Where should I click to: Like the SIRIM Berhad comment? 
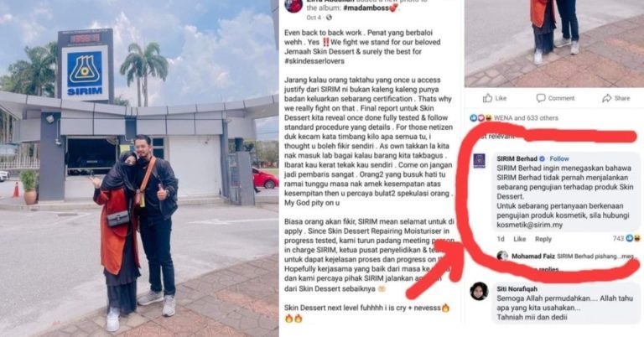pyautogui.click(x=520, y=239)
